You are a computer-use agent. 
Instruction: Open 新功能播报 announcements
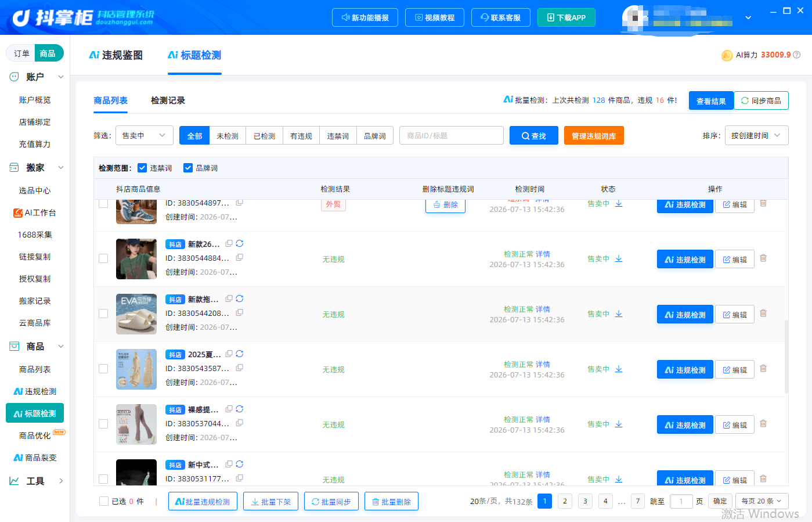365,17
